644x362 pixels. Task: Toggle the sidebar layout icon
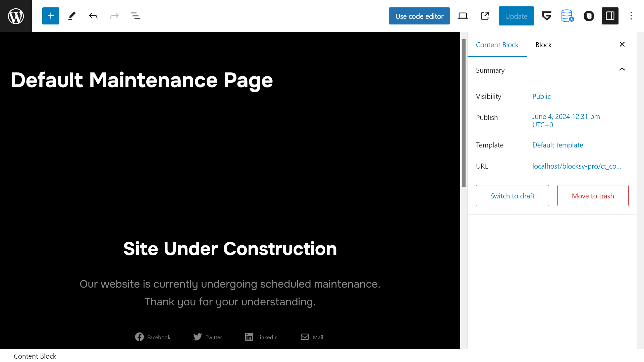610,16
